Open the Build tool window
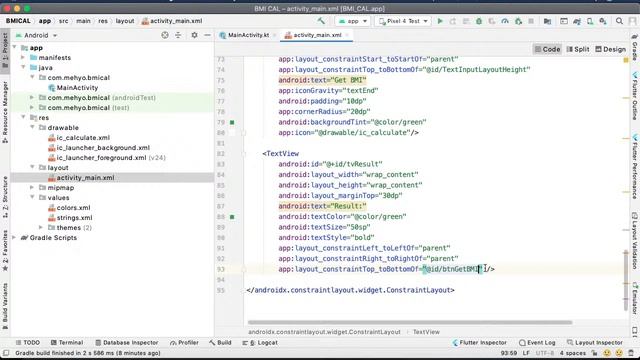 pos(220,342)
